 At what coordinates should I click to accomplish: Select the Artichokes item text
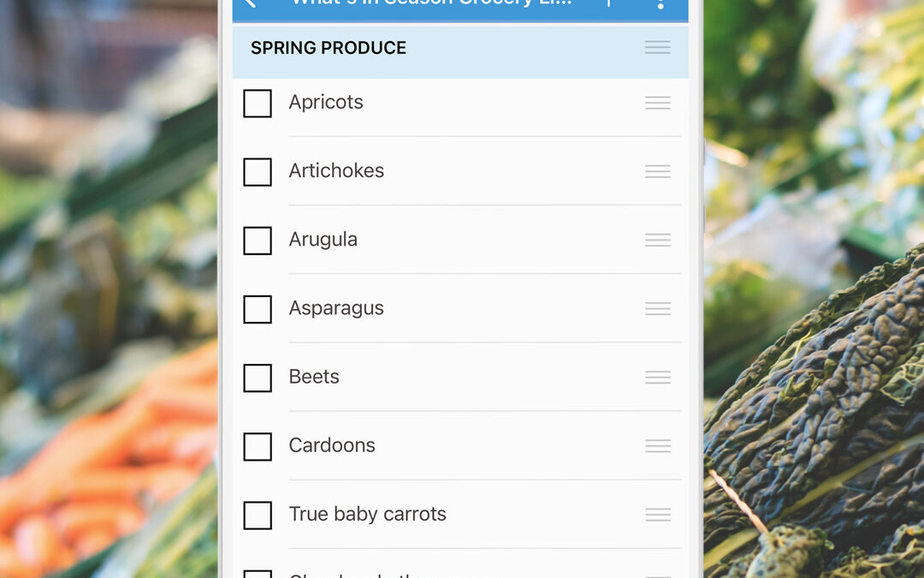click(x=336, y=171)
